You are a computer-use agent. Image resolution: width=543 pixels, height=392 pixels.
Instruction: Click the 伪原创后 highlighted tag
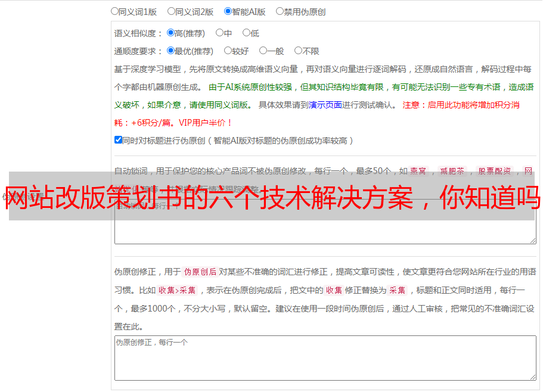point(200,272)
